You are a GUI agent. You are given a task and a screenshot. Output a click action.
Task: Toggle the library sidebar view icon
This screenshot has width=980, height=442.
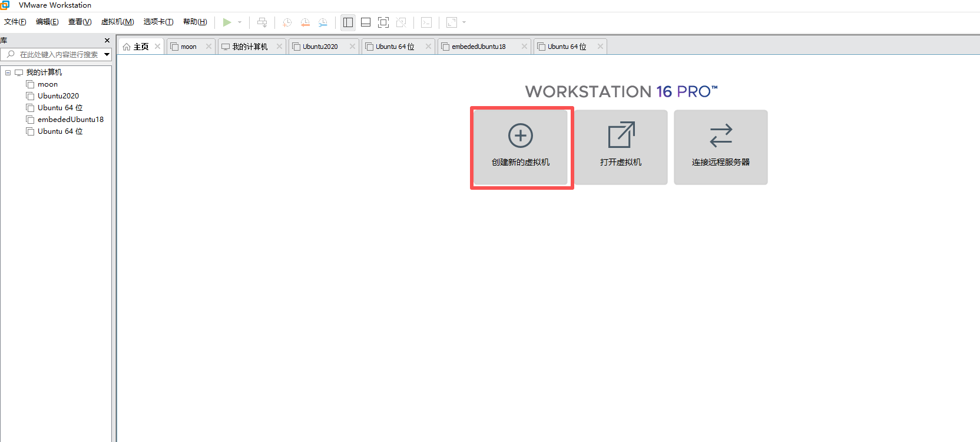pos(348,22)
